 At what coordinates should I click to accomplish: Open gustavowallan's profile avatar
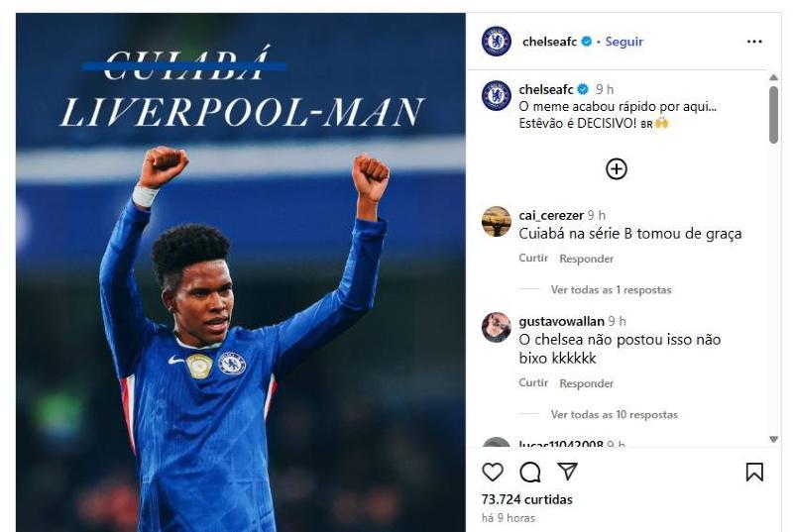497,327
